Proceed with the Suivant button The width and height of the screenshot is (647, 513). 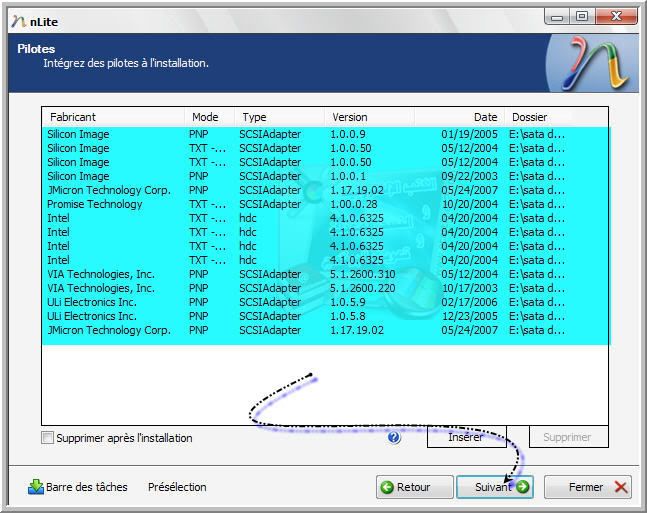pos(495,487)
